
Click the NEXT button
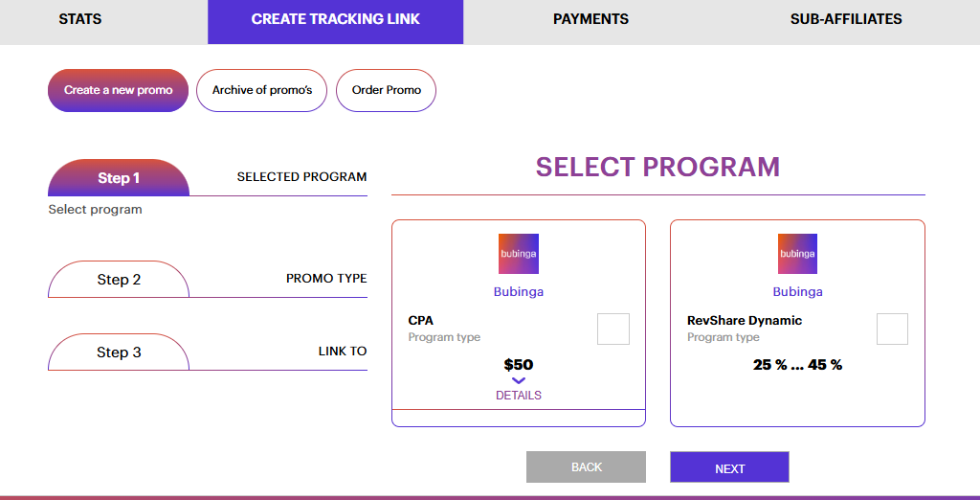click(729, 467)
